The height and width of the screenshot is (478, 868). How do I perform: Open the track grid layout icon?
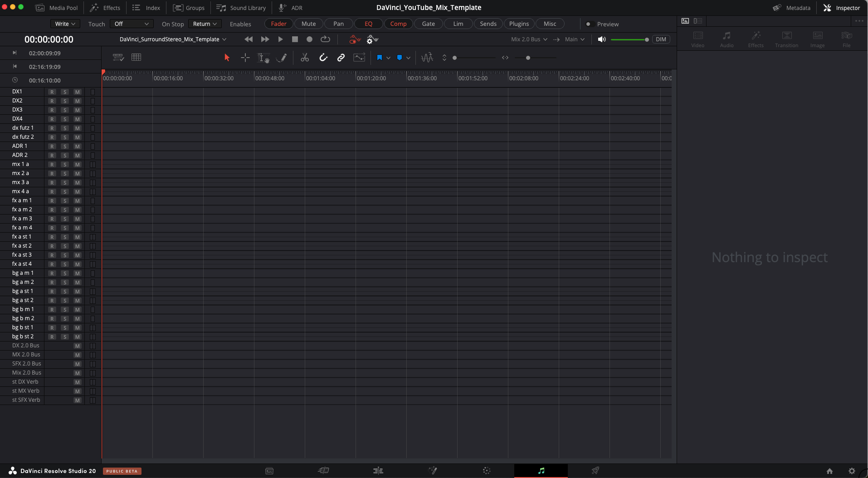tap(136, 57)
